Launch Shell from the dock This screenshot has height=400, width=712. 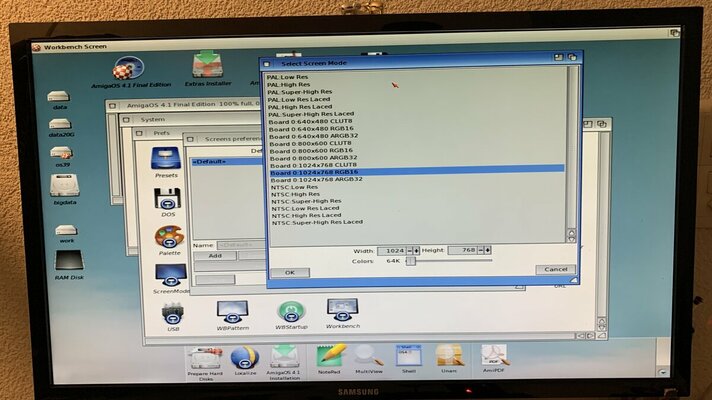(x=409, y=355)
